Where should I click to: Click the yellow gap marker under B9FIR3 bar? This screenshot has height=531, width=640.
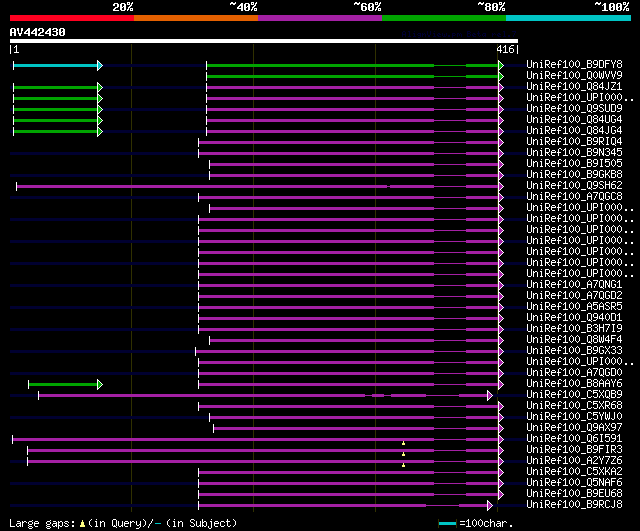403,454
